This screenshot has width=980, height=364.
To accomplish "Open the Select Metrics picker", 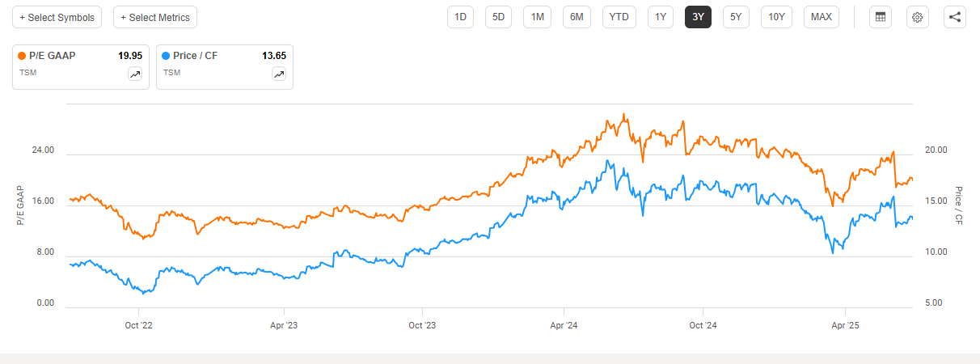I will [x=155, y=17].
